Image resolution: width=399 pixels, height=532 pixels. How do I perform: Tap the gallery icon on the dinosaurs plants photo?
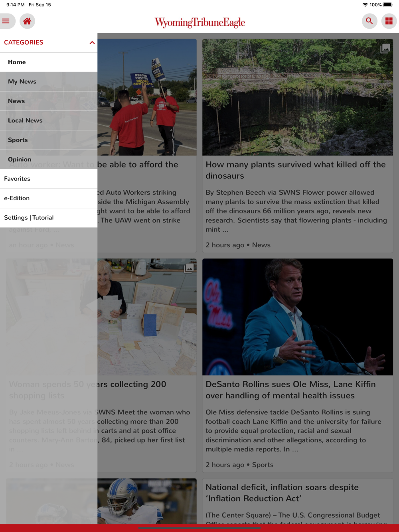(385, 49)
